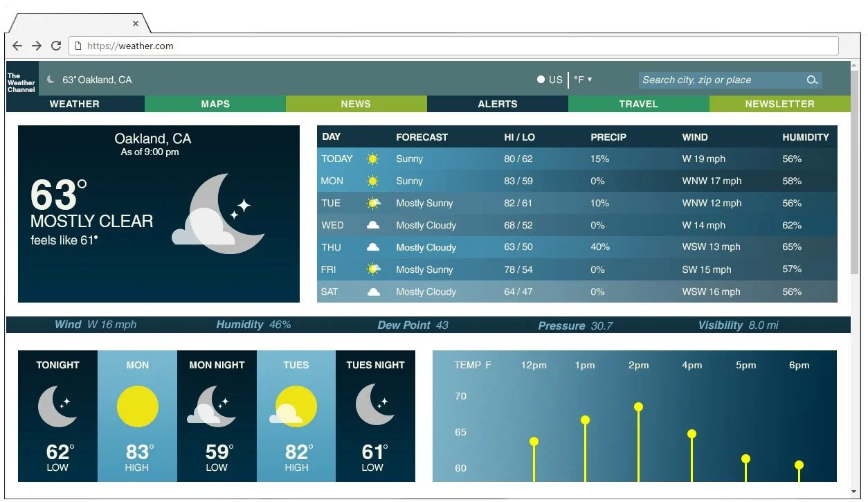Click the 4pm temperature point on the chart
This screenshot has width=868, height=502.
[691, 434]
